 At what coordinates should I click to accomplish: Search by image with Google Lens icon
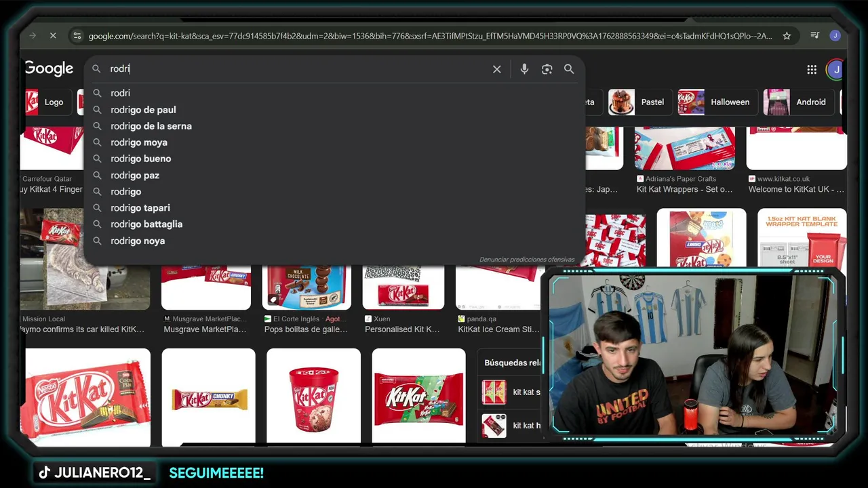pyautogui.click(x=547, y=69)
